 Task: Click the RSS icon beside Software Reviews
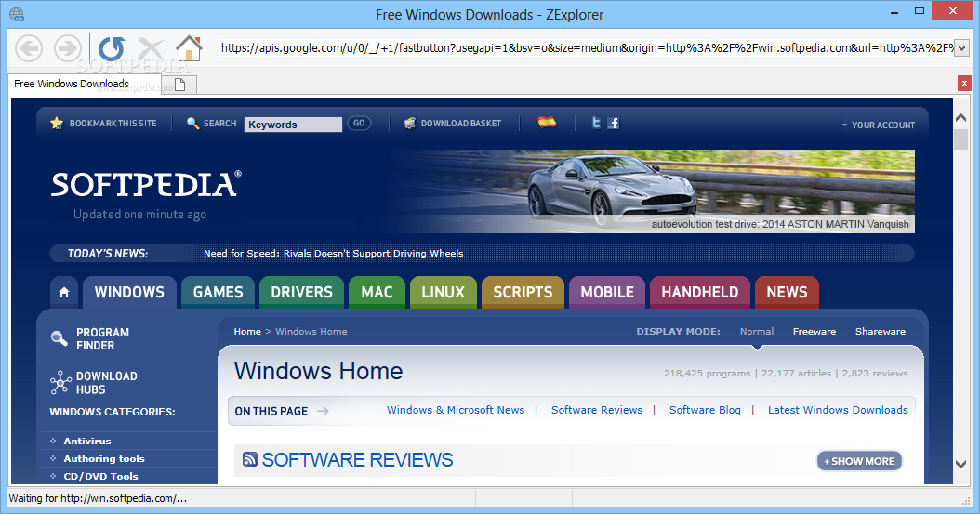[x=250, y=460]
